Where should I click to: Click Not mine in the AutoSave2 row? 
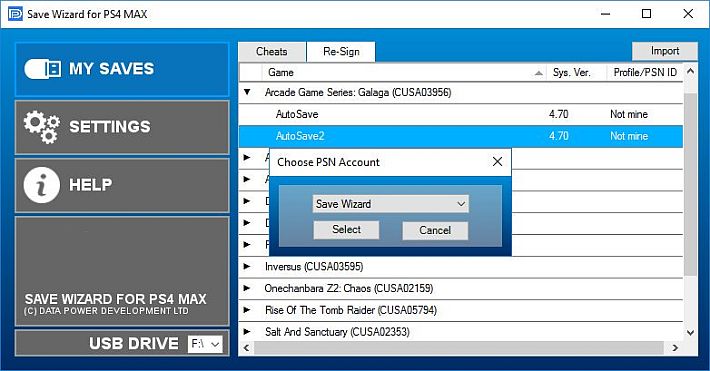point(629,136)
